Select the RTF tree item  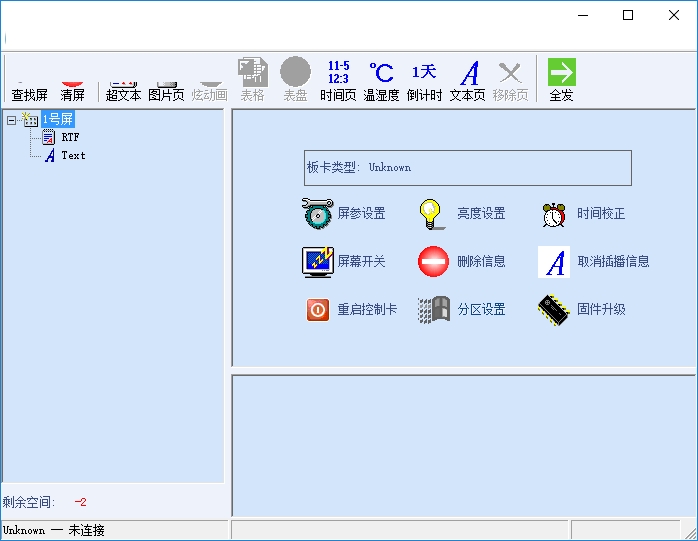click(70, 137)
